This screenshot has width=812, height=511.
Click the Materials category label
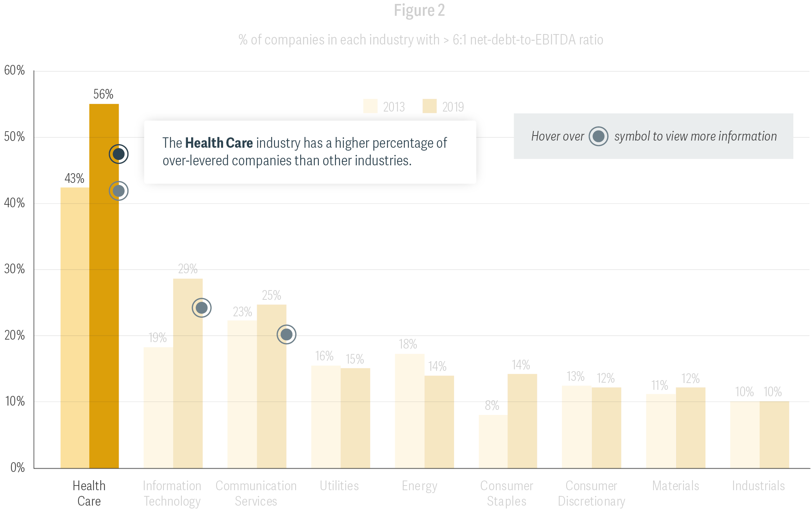tap(675, 486)
